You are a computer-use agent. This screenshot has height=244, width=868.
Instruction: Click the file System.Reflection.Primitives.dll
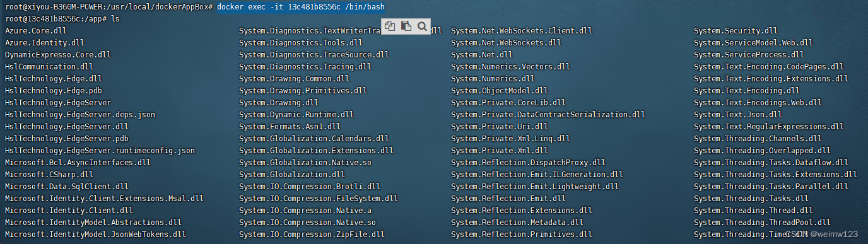(x=522, y=234)
